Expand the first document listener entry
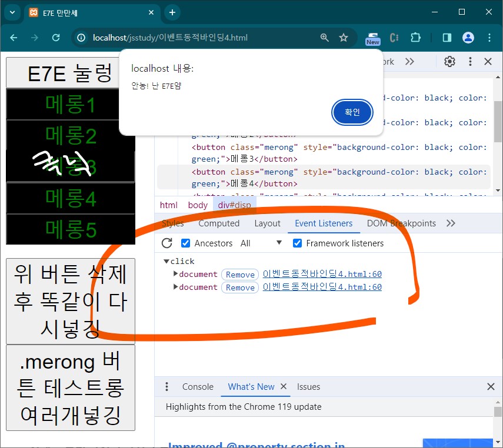The image size is (503, 448). [175, 274]
